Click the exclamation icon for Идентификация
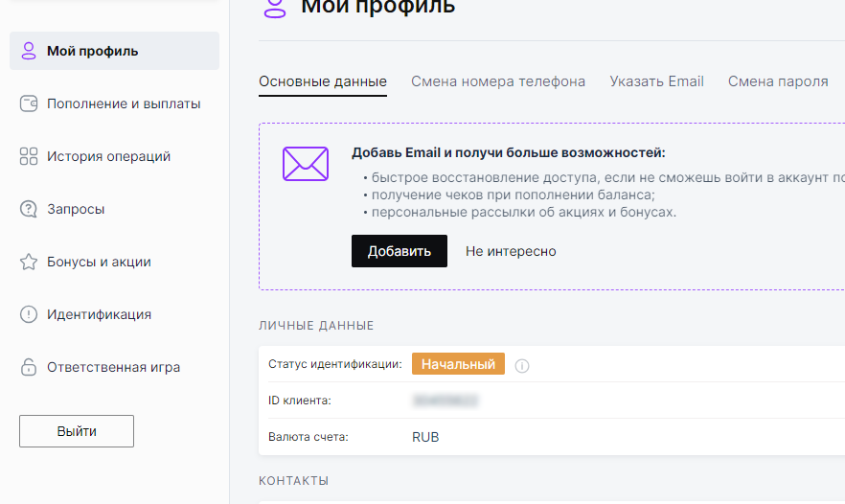This screenshot has height=504, width=845. [29, 314]
